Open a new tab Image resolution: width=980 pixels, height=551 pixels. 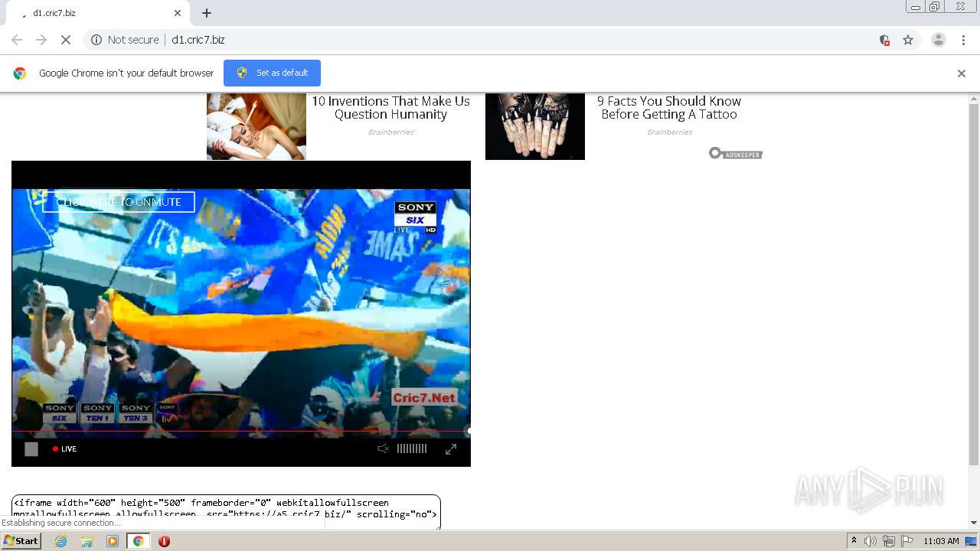click(x=207, y=13)
